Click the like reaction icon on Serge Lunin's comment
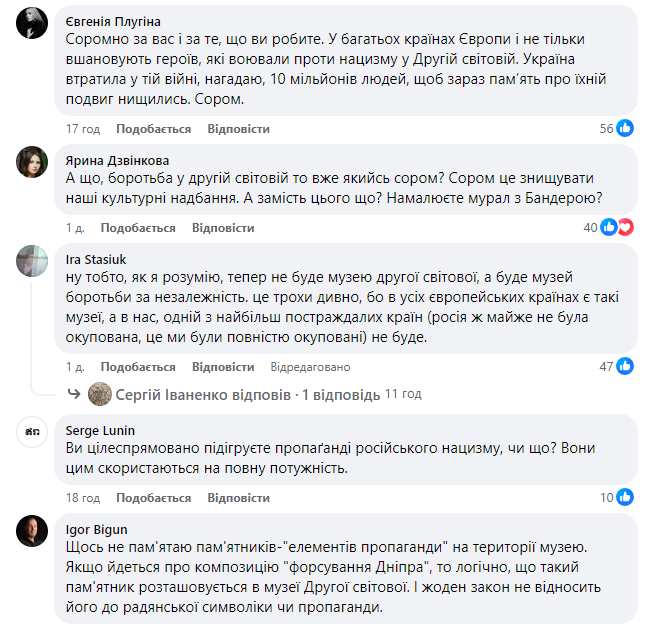 [x=625, y=497]
